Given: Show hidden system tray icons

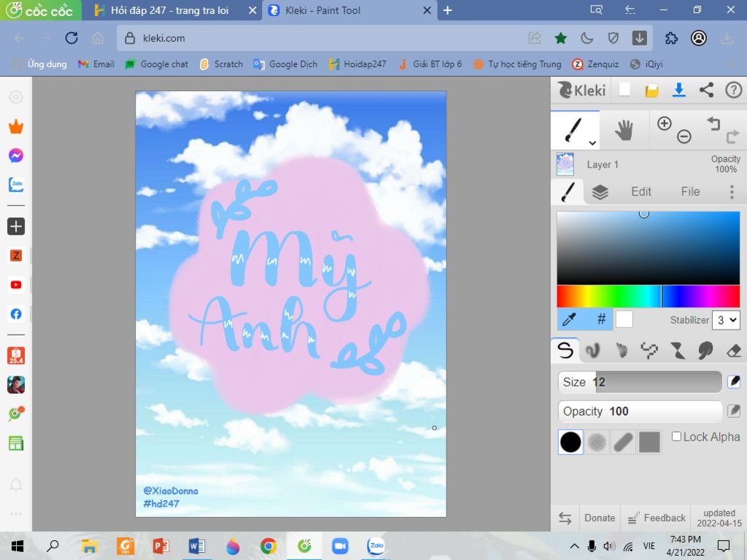Looking at the screenshot, I should point(575,546).
